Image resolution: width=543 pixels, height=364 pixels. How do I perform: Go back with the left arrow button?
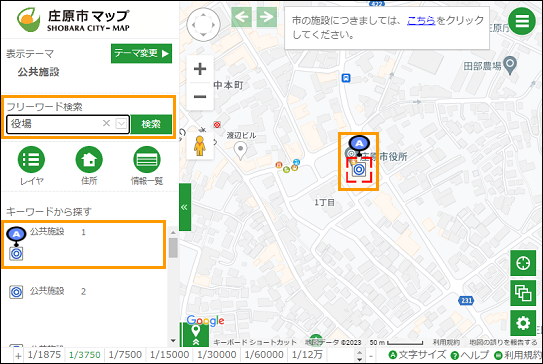[241, 17]
